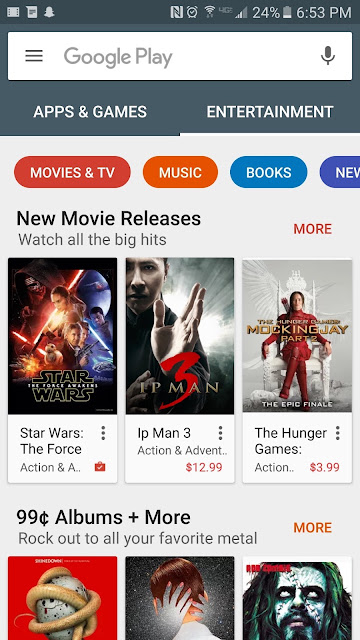Open the hamburger navigation menu
Image resolution: width=360 pixels, height=640 pixels.
(34, 56)
